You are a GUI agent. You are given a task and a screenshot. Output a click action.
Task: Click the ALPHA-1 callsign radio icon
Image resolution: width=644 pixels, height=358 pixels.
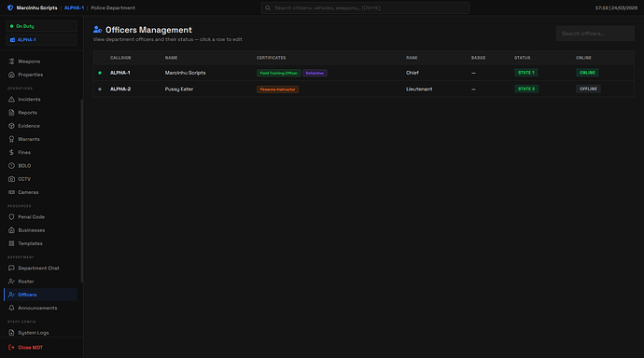tap(12, 40)
